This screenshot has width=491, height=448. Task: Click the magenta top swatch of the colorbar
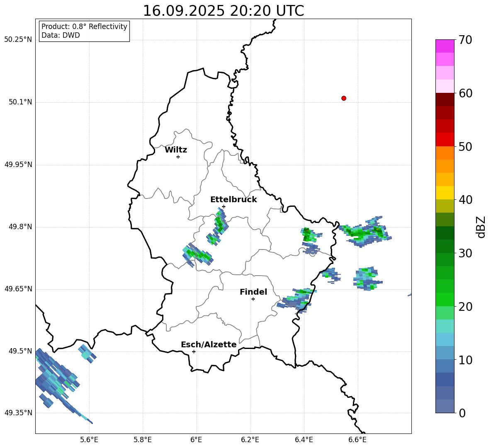click(x=445, y=46)
